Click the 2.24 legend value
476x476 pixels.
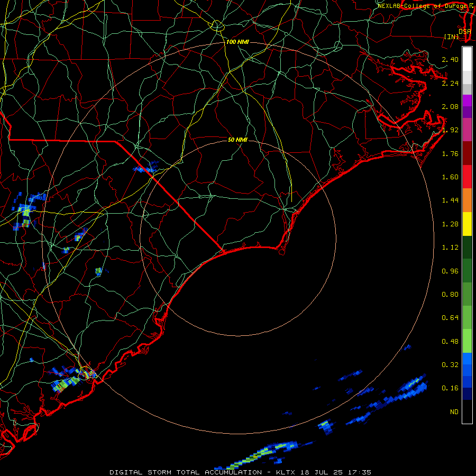(450, 83)
